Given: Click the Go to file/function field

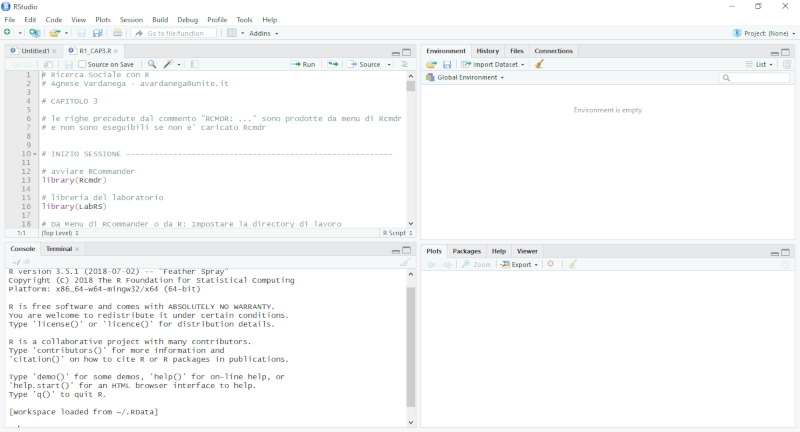Looking at the screenshot, I should (x=174, y=33).
